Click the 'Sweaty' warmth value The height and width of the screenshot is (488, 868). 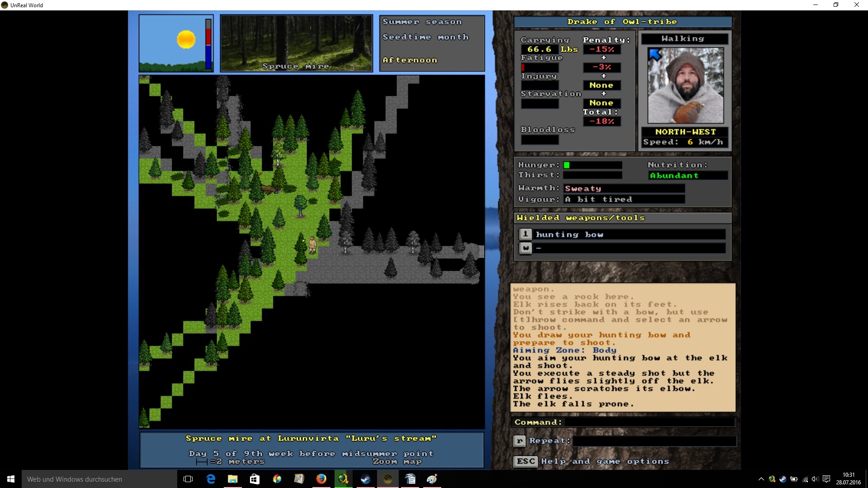click(583, 188)
